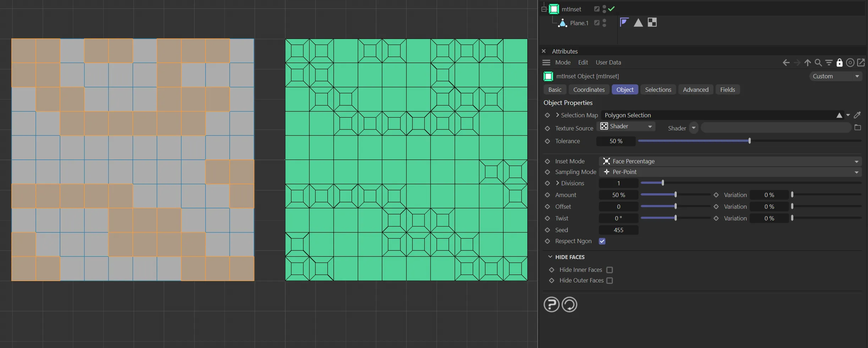Image resolution: width=868 pixels, height=348 pixels.
Task: Click the question-mark help icon at bottom
Action: [x=551, y=304]
